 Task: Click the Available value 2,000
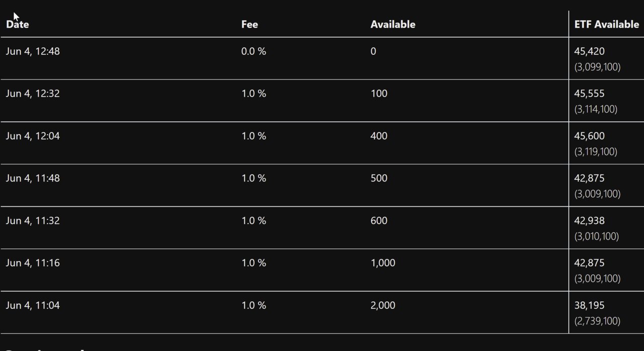click(x=383, y=305)
